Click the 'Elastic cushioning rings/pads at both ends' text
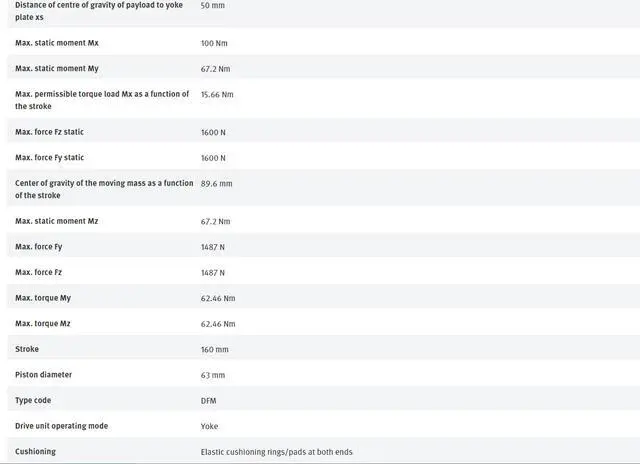 (276, 452)
